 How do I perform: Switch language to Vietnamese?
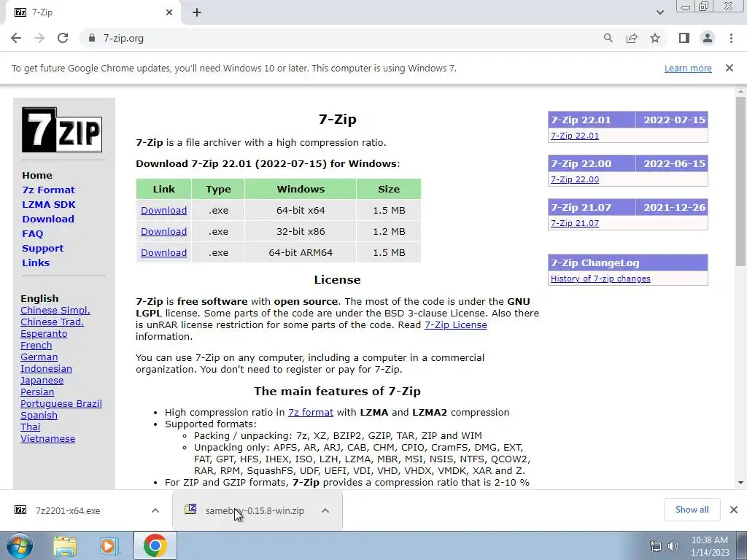(47, 438)
